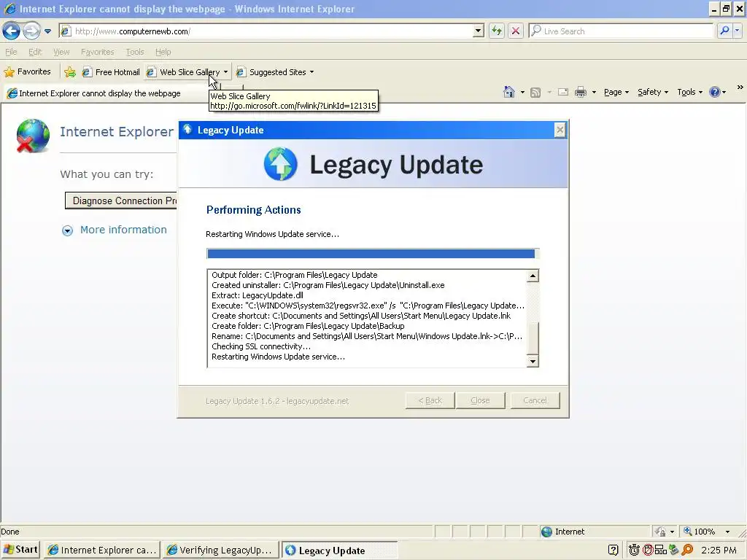Expand the Web Slice Gallery dropdown arrow
The width and height of the screenshot is (747, 560).
226,72
